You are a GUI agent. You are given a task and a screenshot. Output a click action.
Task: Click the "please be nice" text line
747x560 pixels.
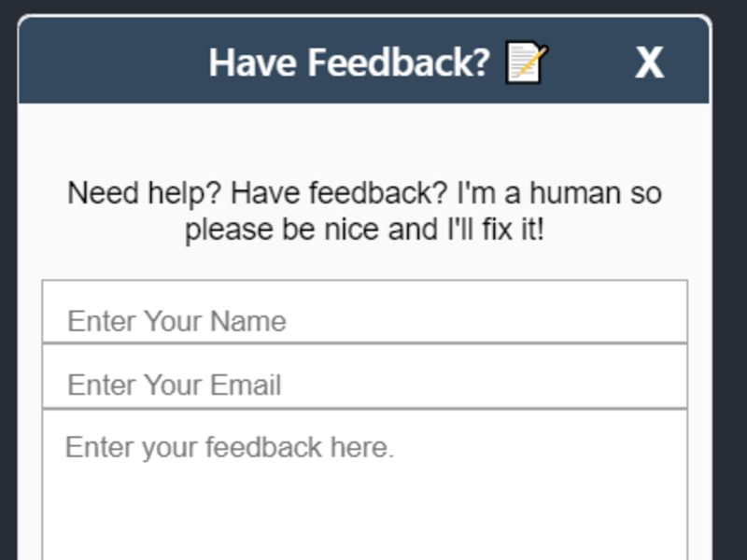point(364,230)
